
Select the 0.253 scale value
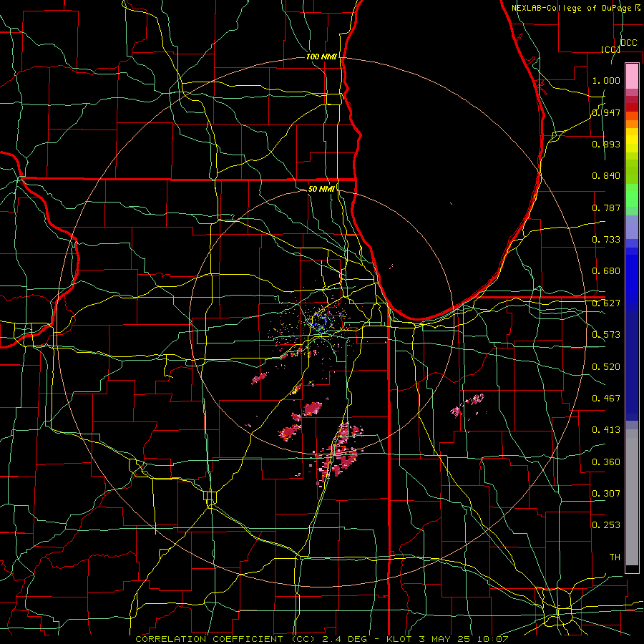(606, 525)
